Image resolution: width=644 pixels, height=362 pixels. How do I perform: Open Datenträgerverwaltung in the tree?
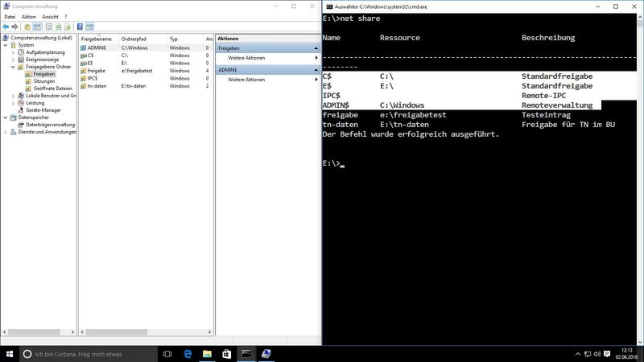pyautogui.click(x=50, y=125)
